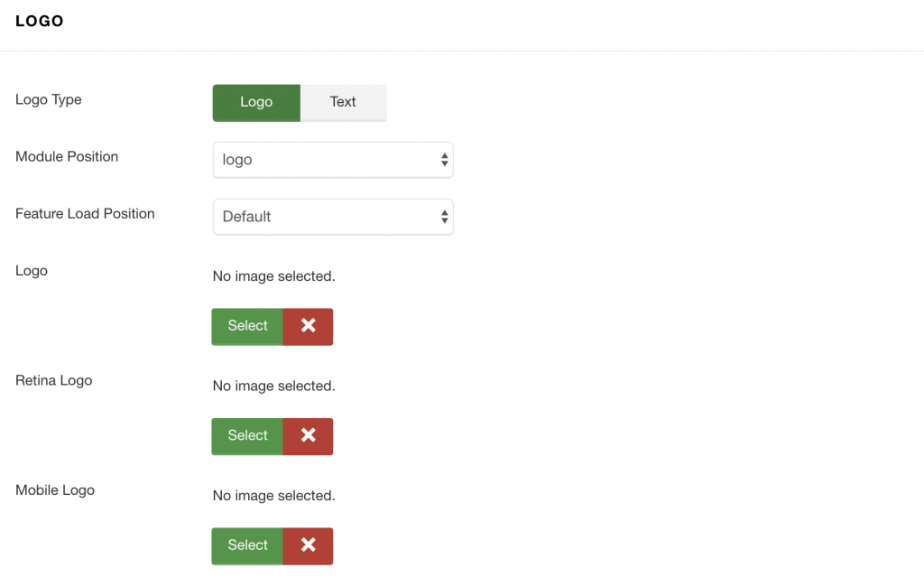Viewport: 924px width, 587px height.
Task: Choose an image for the Retina Logo
Action: click(246, 436)
